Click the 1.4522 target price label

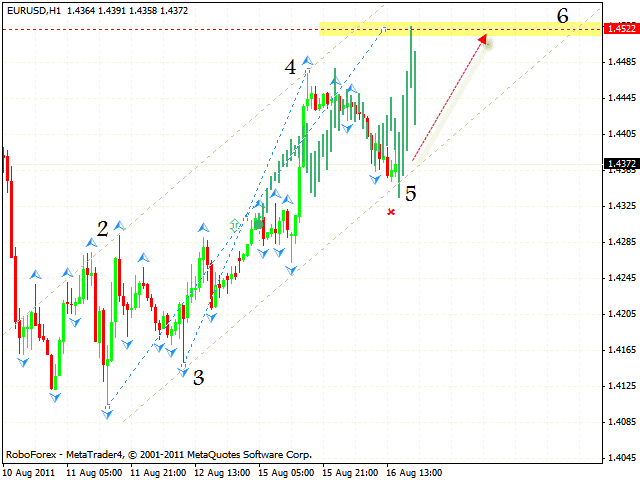620,29
